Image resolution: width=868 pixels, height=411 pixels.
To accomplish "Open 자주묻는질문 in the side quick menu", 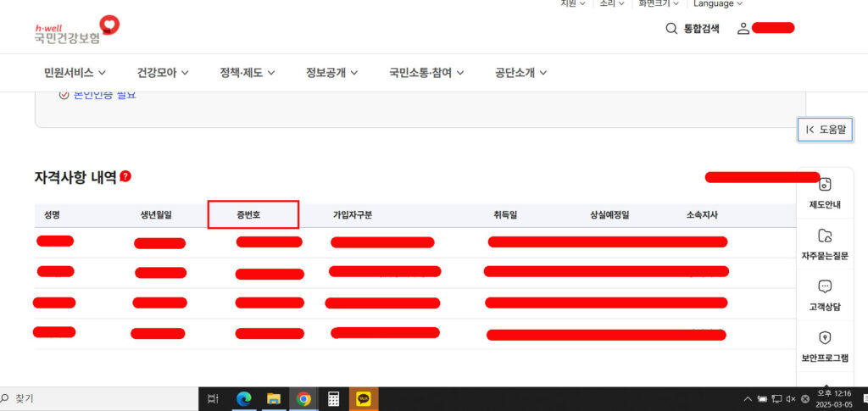I will tap(825, 245).
